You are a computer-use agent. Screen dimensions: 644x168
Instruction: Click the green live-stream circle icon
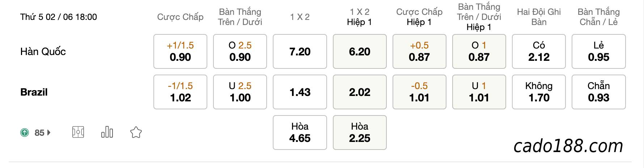[24, 133]
